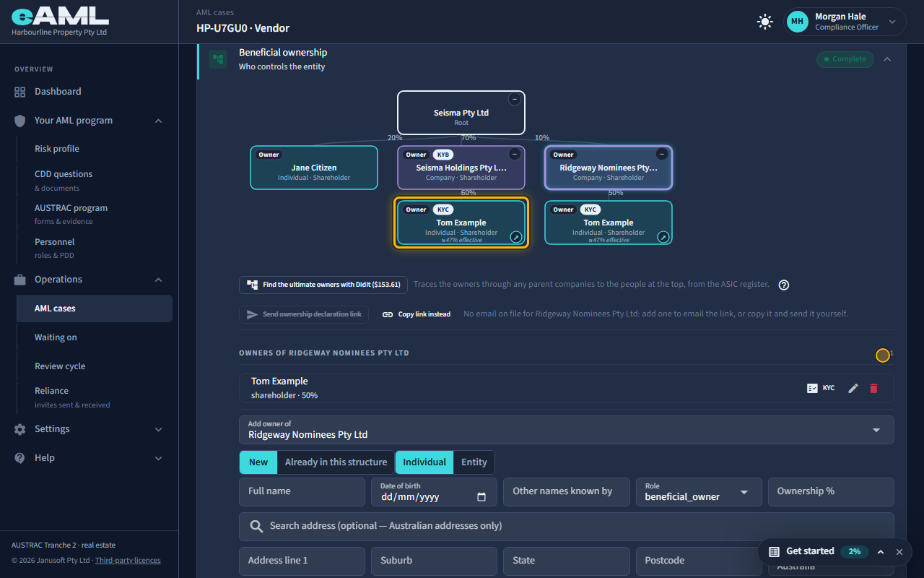The width and height of the screenshot is (924, 578).
Task: Open the Morgan Hale account menu chevron
Action: pos(892,22)
